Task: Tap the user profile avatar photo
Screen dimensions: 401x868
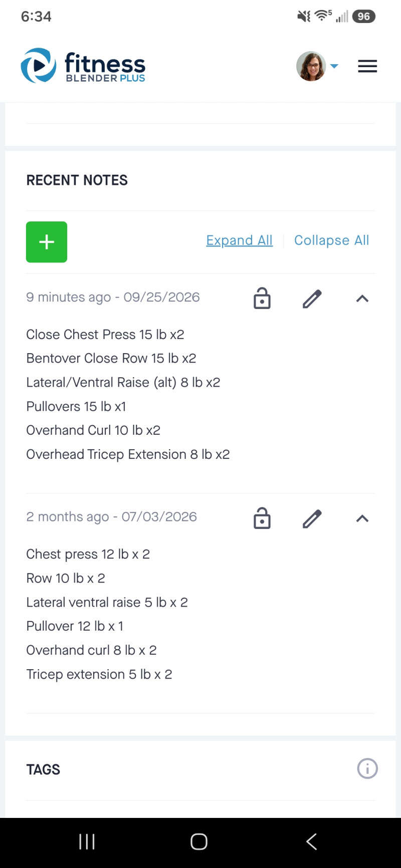Action: click(x=311, y=66)
